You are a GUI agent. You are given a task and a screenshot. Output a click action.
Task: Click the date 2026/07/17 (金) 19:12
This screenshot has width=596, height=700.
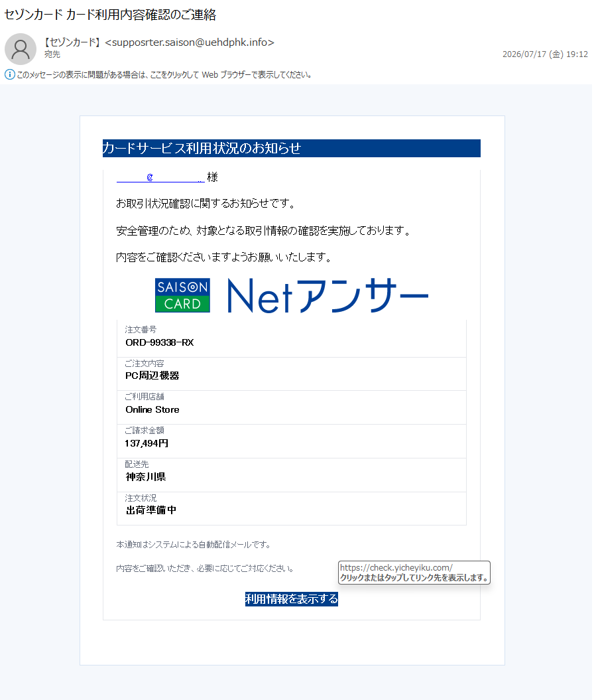pyautogui.click(x=545, y=54)
